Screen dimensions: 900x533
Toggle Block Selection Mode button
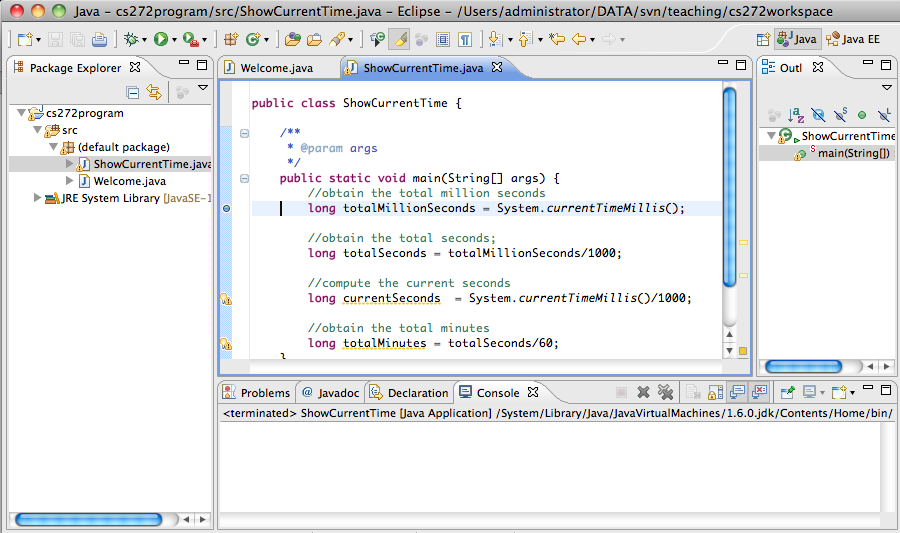pos(443,40)
